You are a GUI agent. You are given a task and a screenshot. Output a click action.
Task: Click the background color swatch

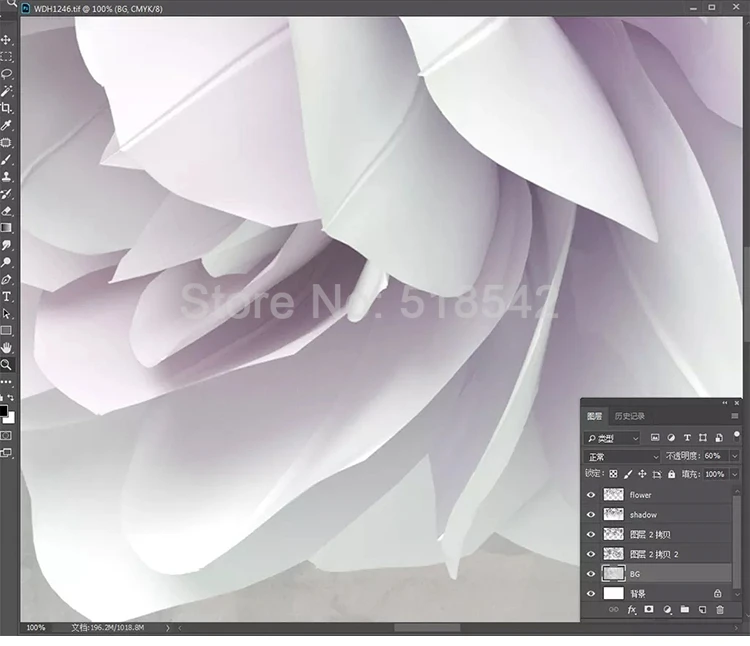pyautogui.click(x=10, y=418)
